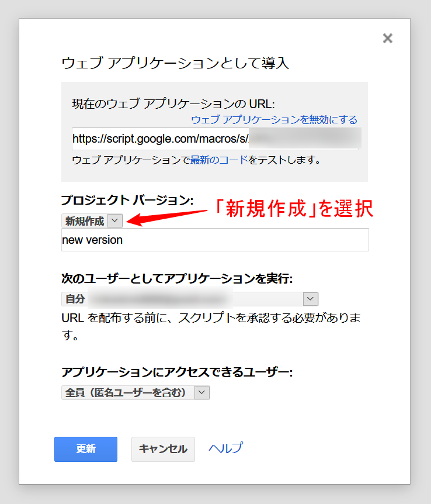Click the プロジェクト バージョン label
This screenshot has height=504, width=431.
[x=127, y=200]
